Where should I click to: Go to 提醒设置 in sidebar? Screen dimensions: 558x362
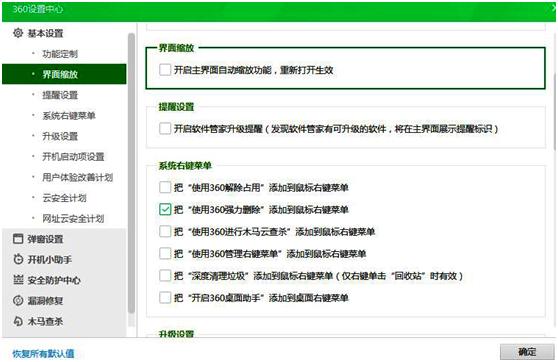60,95
